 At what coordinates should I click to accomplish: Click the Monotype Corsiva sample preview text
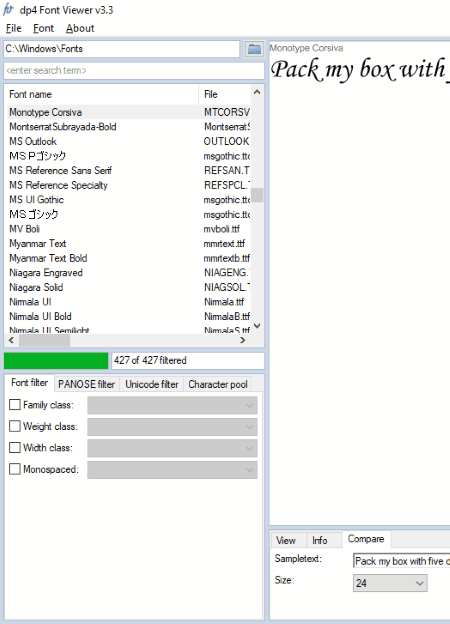pyautogui.click(x=360, y=69)
